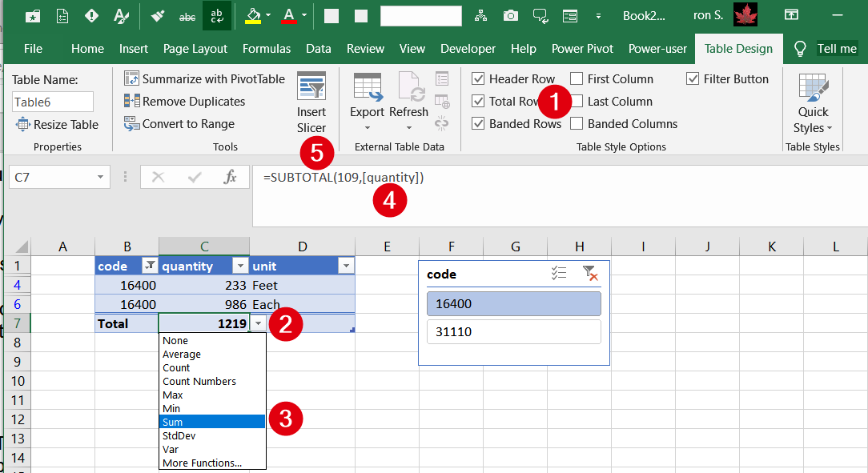Choose Count Numbers from the function list

coord(212,381)
